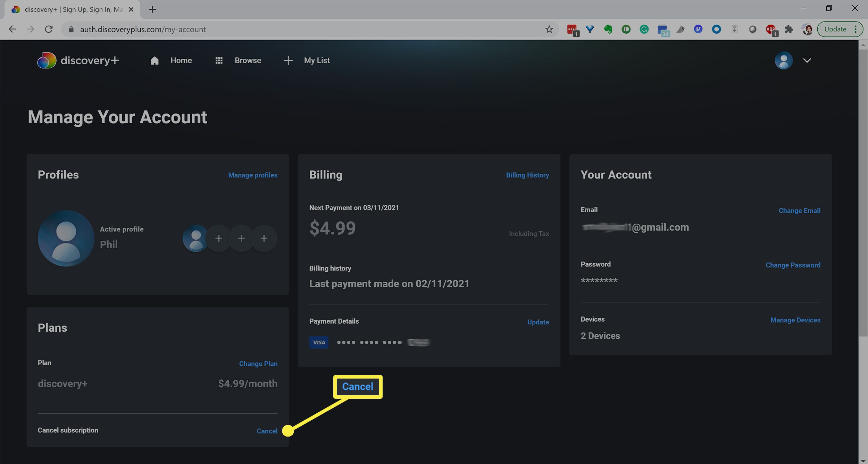Click the Last payment made on 02/11/2021 text
This screenshot has width=868, height=464.
(x=389, y=284)
